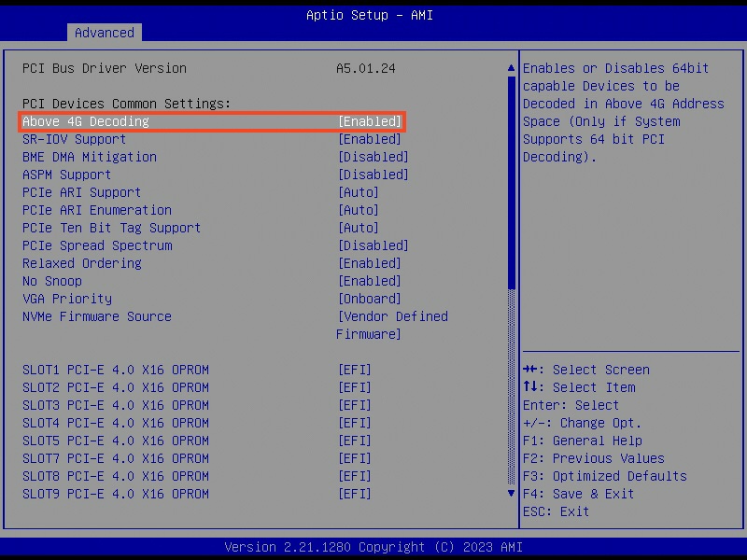Image resolution: width=747 pixels, height=560 pixels.
Task: Select the No Snoop setting
Action: tap(212, 281)
